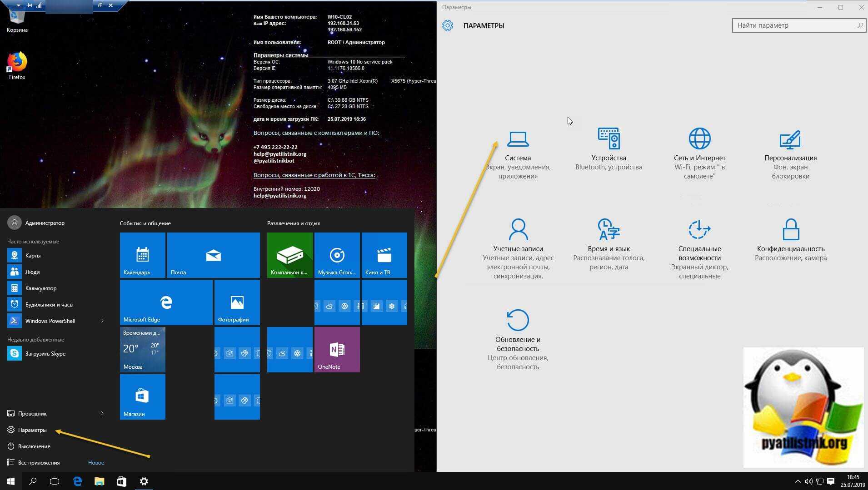The image size is (868, 490).
Task: Click the network icon in system tray
Action: 820,481
